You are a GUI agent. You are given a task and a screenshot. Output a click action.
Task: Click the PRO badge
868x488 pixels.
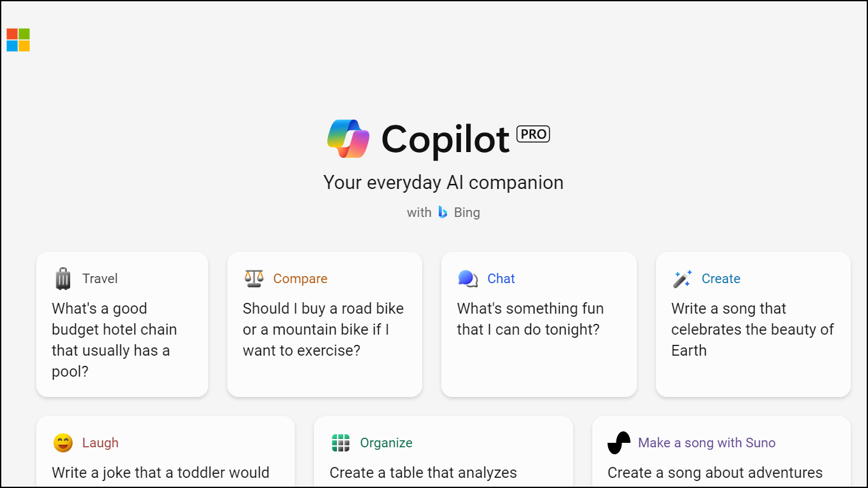click(x=533, y=134)
